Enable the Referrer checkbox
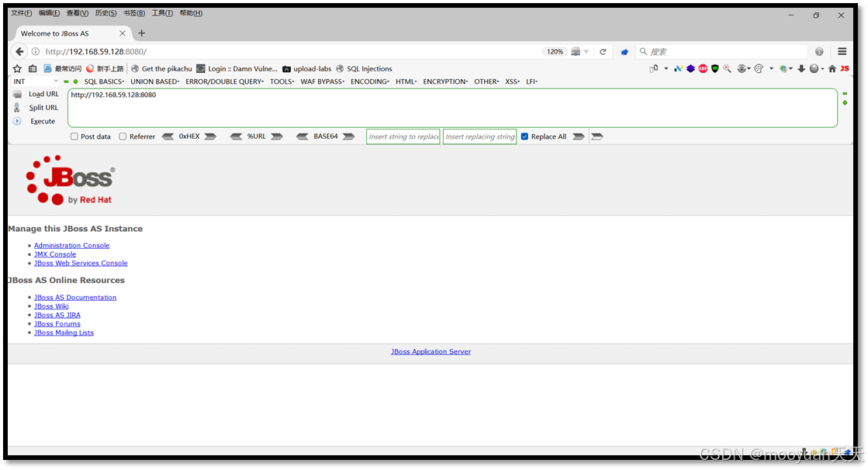The height and width of the screenshot is (470, 868). point(123,137)
